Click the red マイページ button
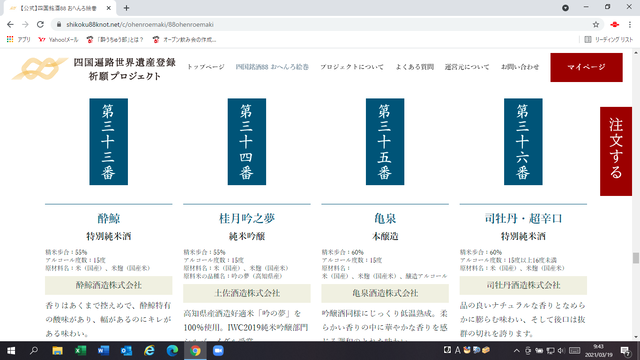Image resolution: width=640 pixels, height=360 pixels. point(586,67)
